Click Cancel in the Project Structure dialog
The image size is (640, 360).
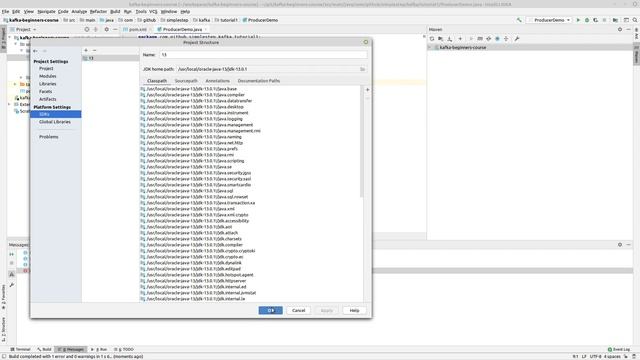[298, 311]
